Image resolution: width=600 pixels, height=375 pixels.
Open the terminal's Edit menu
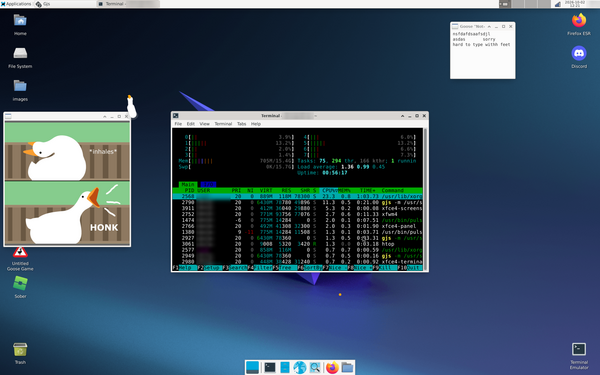pyautogui.click(x=191, y=124)
